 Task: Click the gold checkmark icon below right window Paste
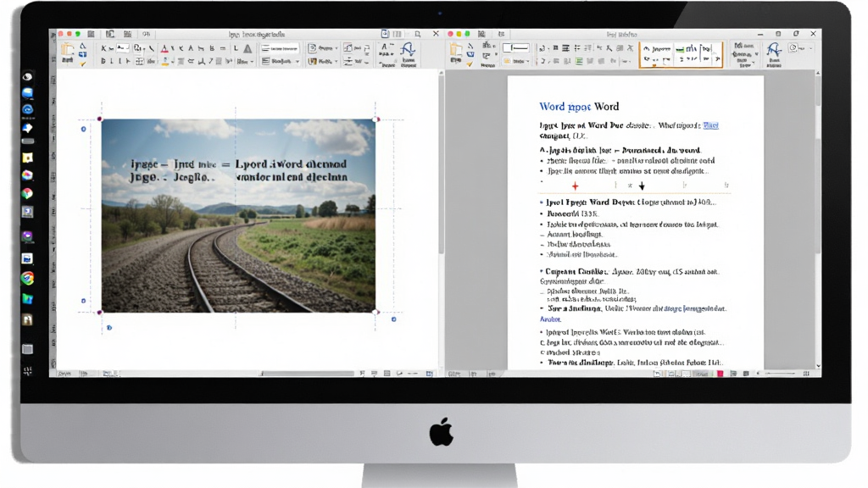pos(470,64)
